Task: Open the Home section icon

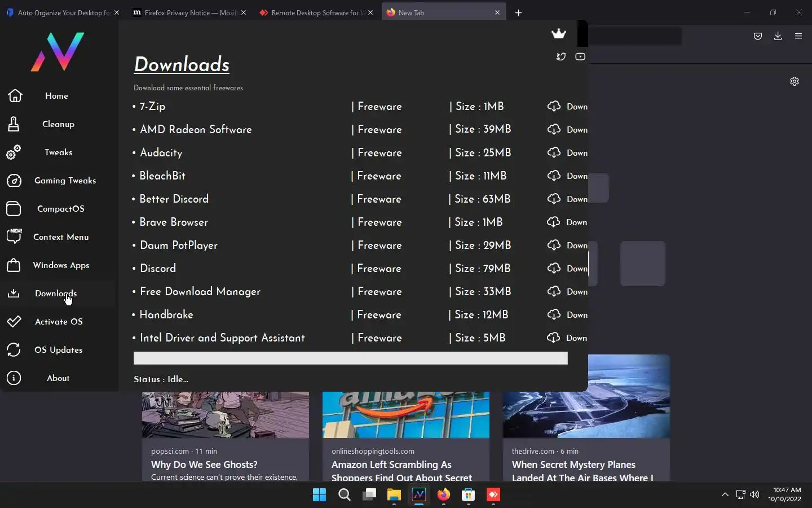Action: click(x=15, y=96)
